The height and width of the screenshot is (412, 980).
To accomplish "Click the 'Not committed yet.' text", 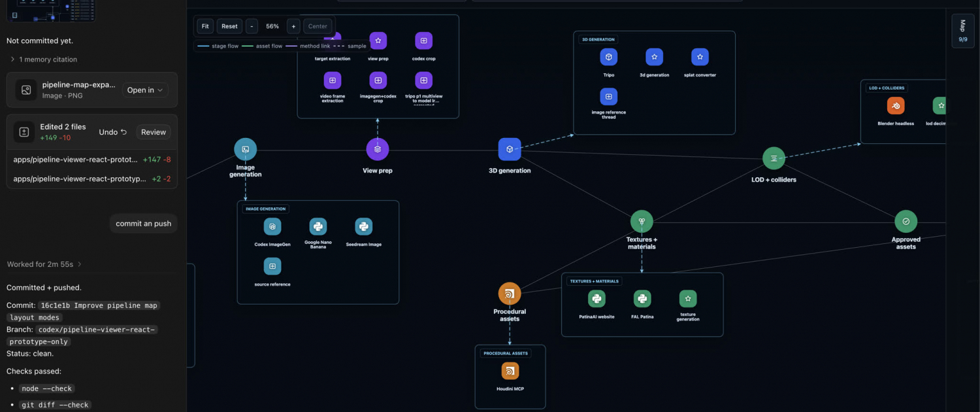I will click(x=40, y=41).
